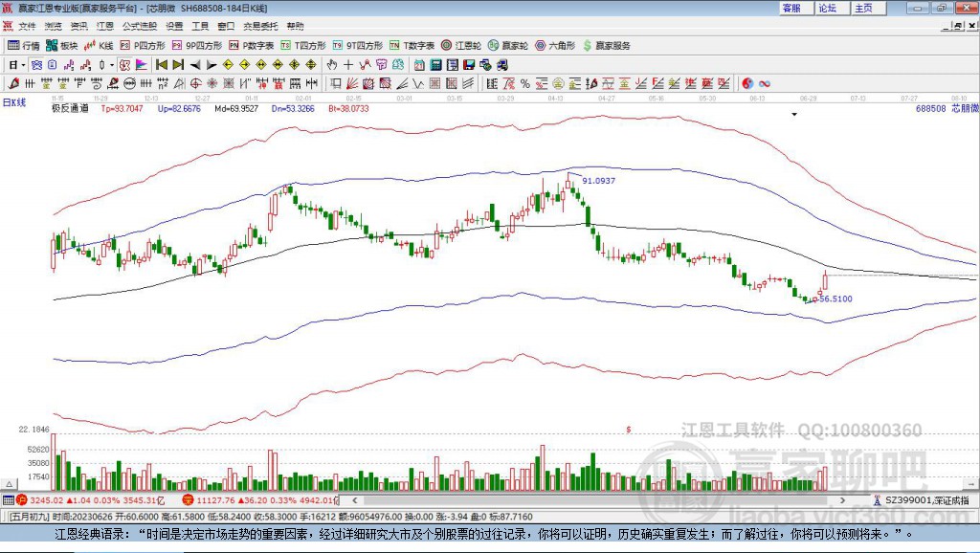The width and height of the screenshot is (980, 553).
Task: Open the T四方形 time square
Action: click(x=303, y=46)
